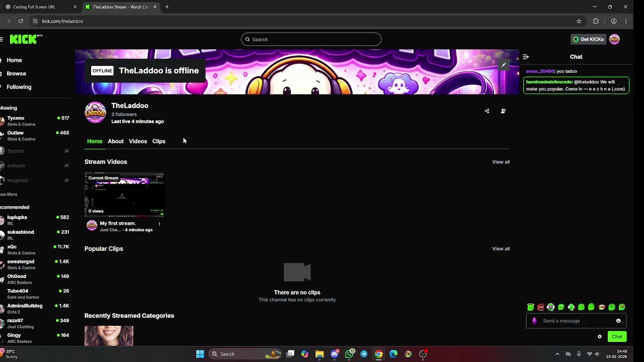Open recommended channel xQc
This screenshot has width=644, height=362.
tap(35, 250)
